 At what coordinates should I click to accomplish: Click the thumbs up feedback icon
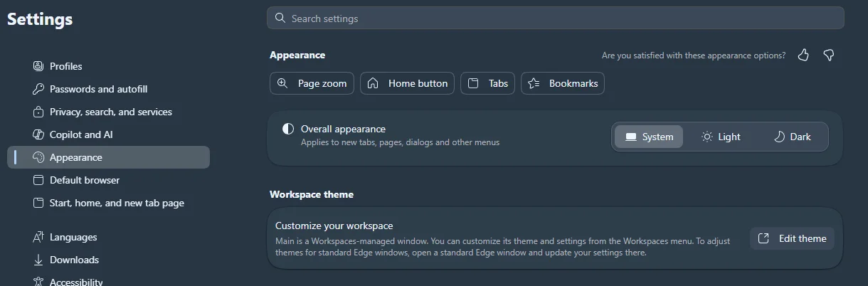[803, 55]
